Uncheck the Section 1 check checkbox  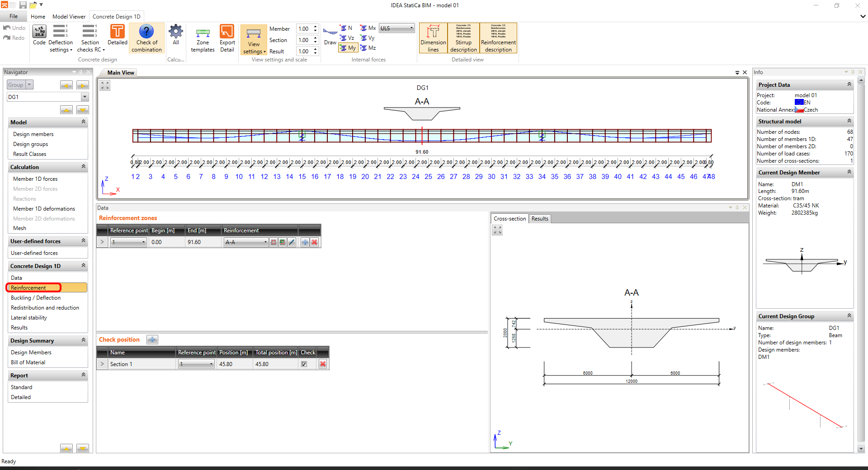point(304,364)
